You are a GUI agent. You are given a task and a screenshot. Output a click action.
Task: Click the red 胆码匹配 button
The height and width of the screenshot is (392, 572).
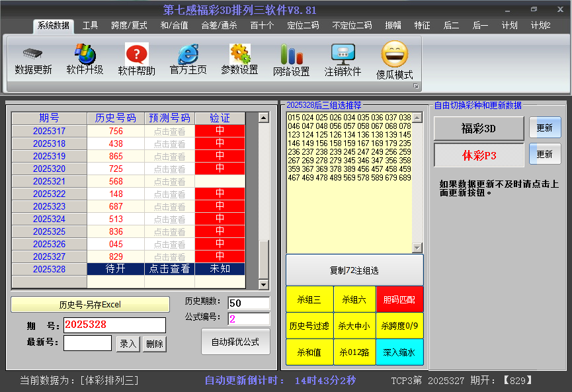pos(399,299)
